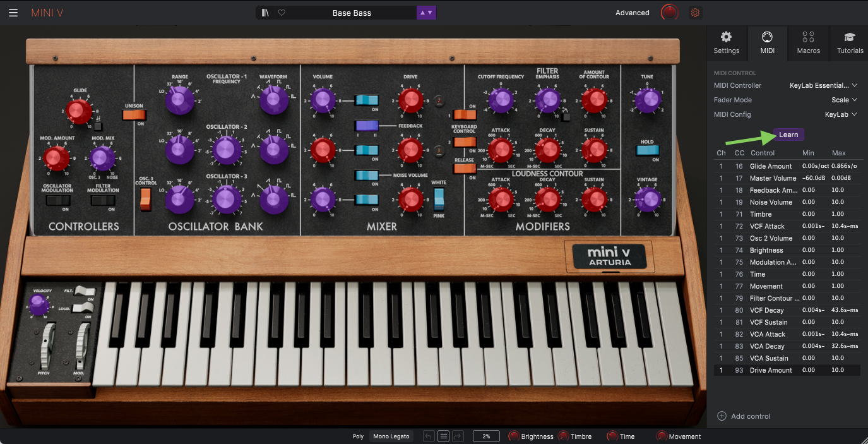Click the 2% CPU meter

[486, 436]
